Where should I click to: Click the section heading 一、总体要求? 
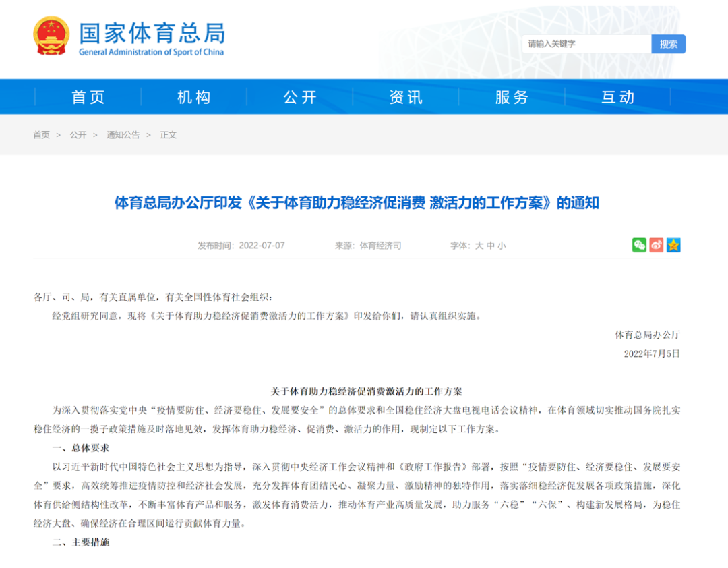coord(81,448)
